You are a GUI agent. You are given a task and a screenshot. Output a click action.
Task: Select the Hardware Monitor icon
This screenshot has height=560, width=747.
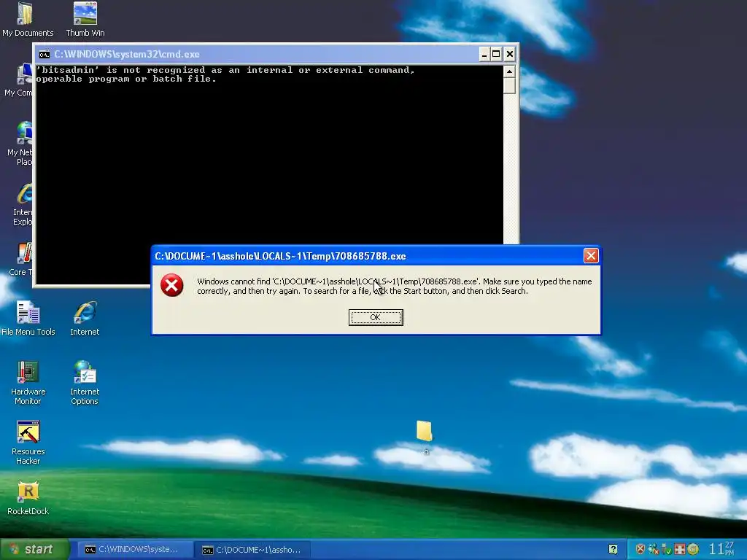pyautogui.click(x=28, y=382)
